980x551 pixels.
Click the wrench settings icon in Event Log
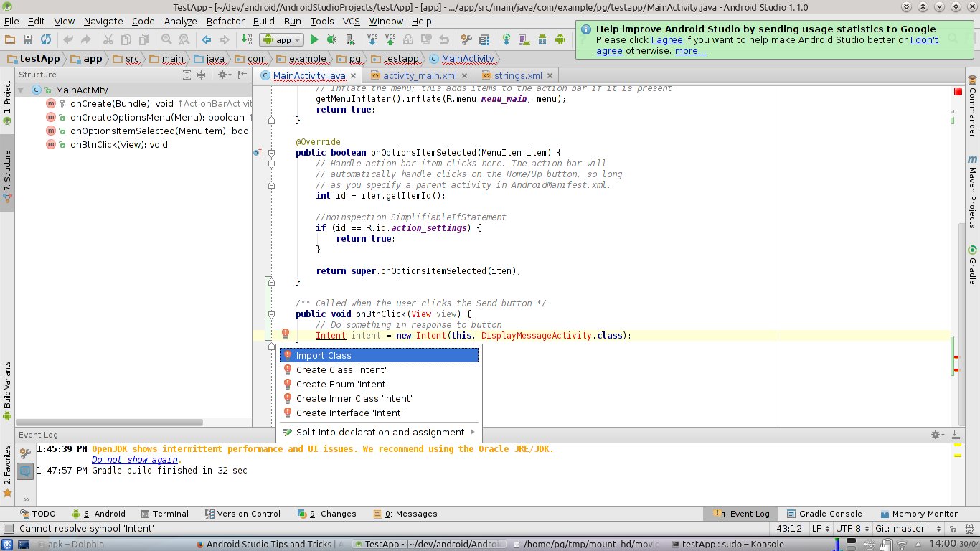click(x=25, y=453)
